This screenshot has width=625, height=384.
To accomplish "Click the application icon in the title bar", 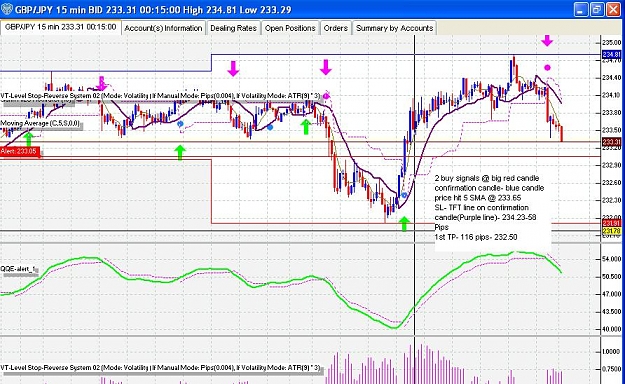I will (x=7, y=9).
